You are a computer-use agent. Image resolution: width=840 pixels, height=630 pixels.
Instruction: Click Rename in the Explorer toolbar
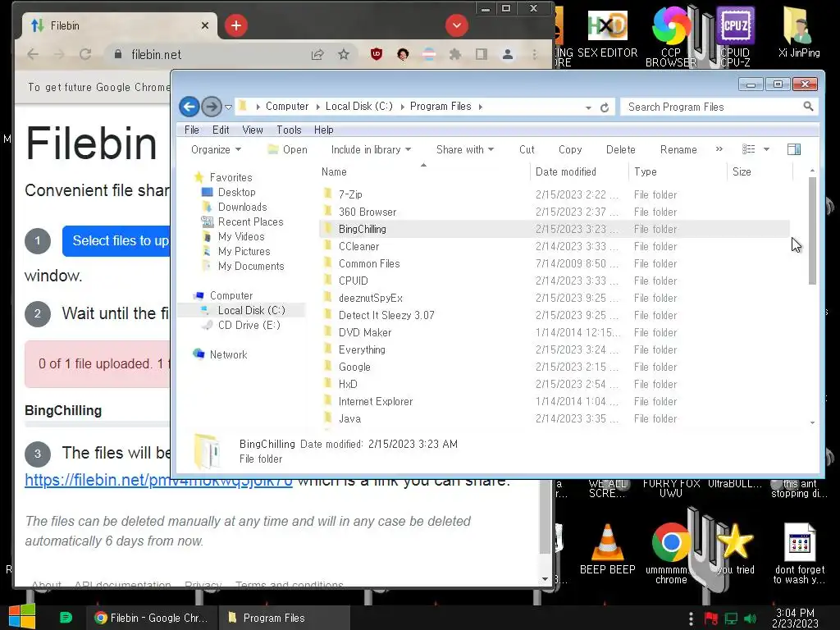coord(678,149)
